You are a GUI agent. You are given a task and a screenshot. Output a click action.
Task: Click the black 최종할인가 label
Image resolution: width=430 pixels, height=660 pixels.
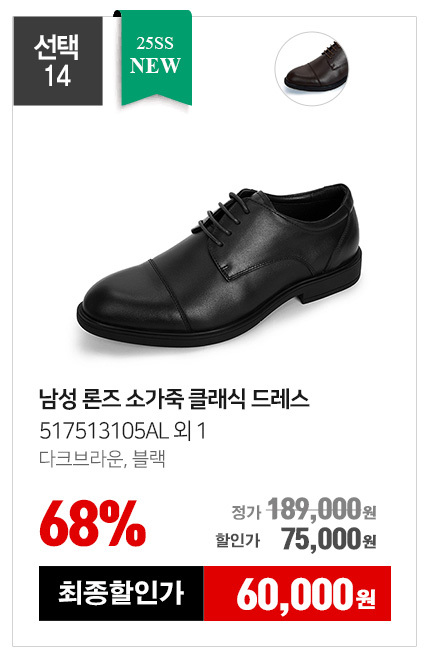121,593
